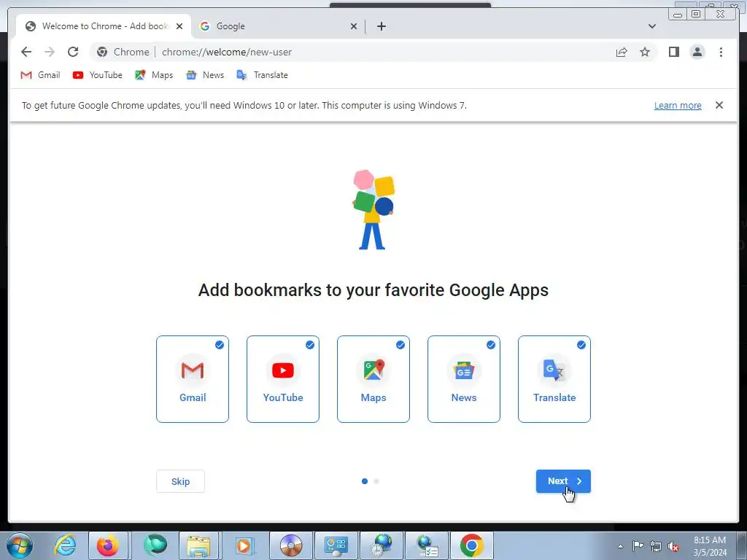Close the Google tab
Screen dimensions: 747x560
pos(354,26)
